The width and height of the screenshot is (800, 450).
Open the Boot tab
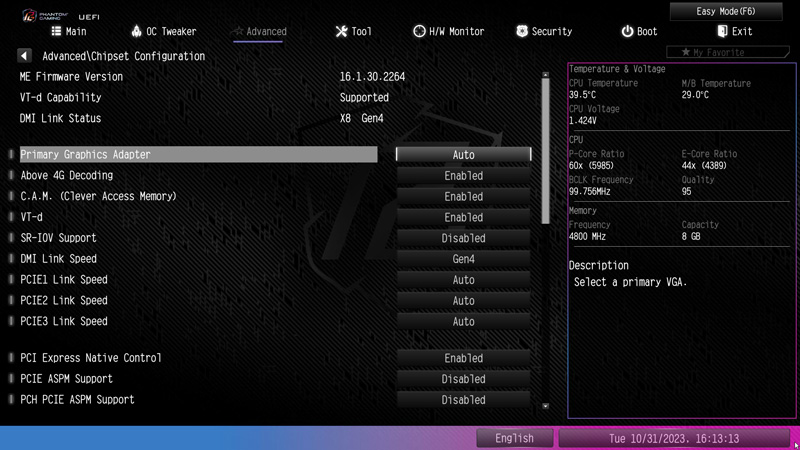point(639,32)
